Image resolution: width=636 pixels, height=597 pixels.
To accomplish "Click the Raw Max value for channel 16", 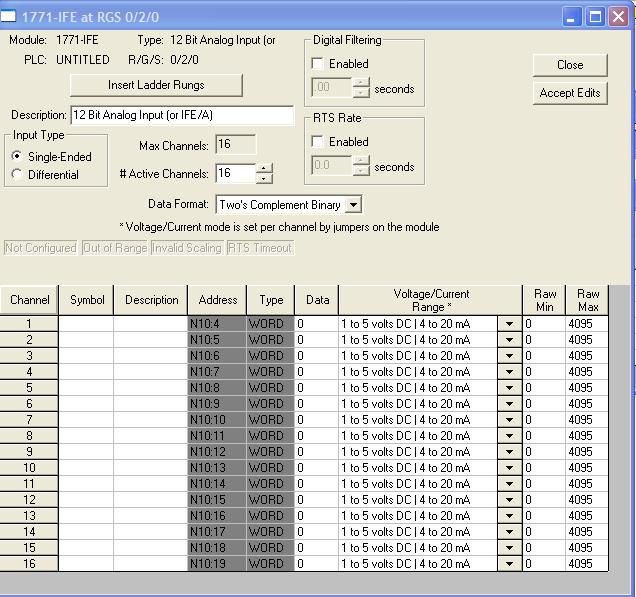I will (587, 564).
